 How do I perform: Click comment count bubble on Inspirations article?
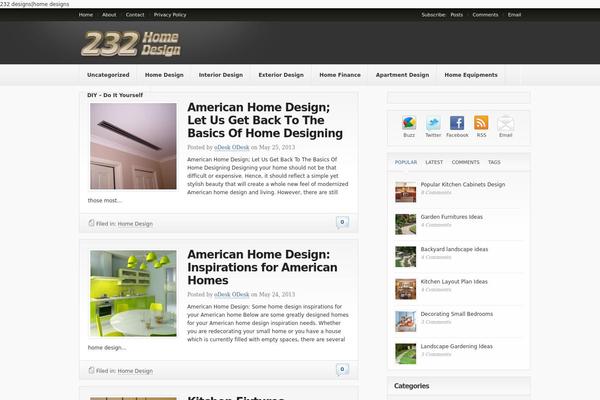342,369
